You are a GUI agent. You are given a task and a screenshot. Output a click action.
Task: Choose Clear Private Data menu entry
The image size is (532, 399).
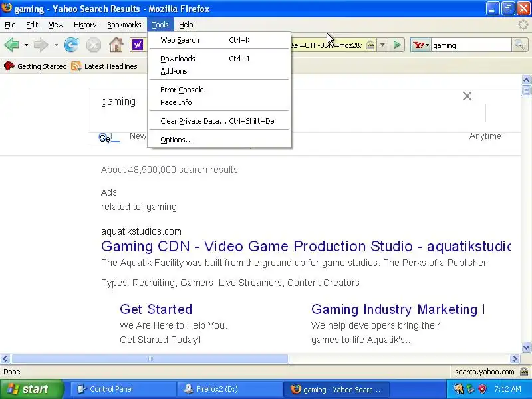219,121
